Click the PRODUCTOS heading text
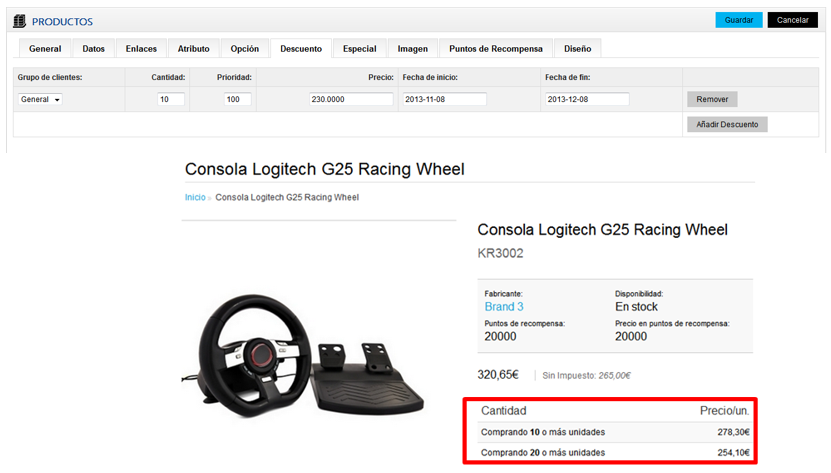Image resolution: width=831 pixels, height=473 pixels. (62, 22)
